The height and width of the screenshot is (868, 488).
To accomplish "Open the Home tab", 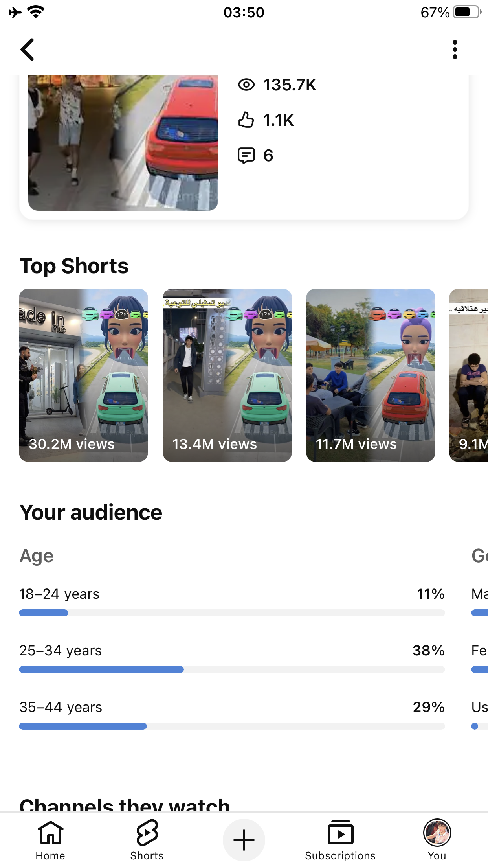I will point(50,840).
